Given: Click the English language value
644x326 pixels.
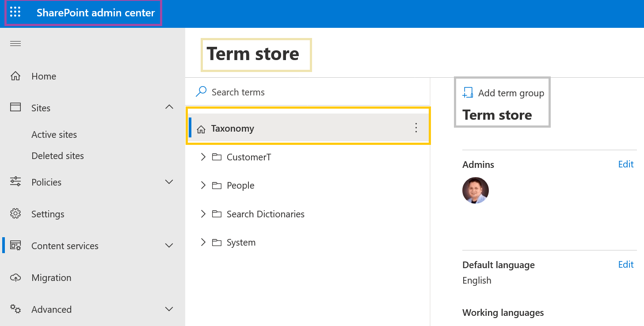Looking at the screenshot, I should click(x=477, y=280).
